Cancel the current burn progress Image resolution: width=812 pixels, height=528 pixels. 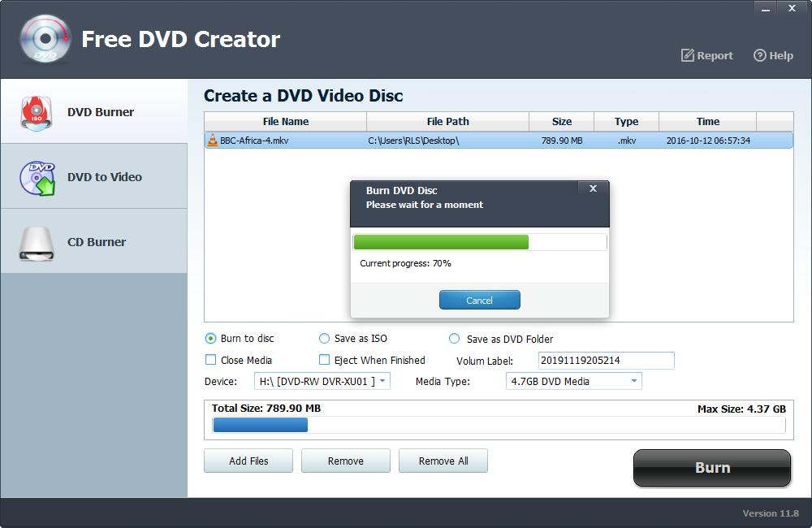pos(479,300)
